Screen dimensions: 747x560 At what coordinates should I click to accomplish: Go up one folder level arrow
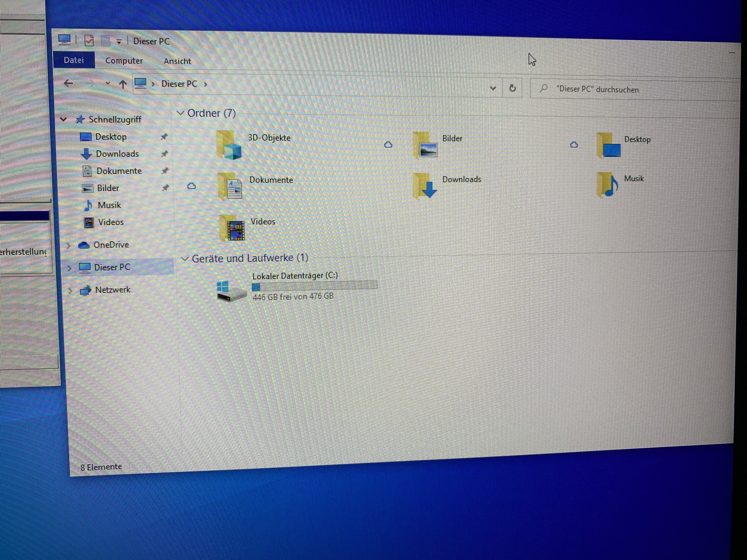[123, 84]
